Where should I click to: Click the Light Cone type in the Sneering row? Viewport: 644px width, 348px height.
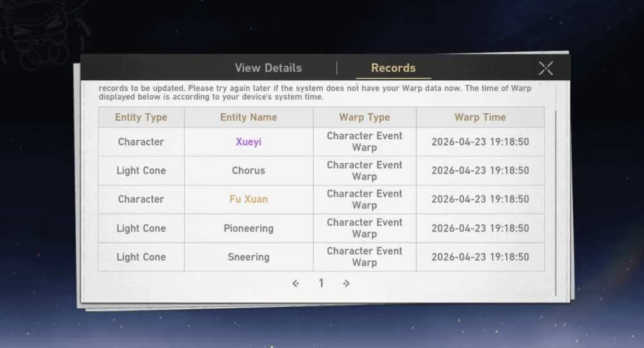pyautogui.click(x=141, y=257)
